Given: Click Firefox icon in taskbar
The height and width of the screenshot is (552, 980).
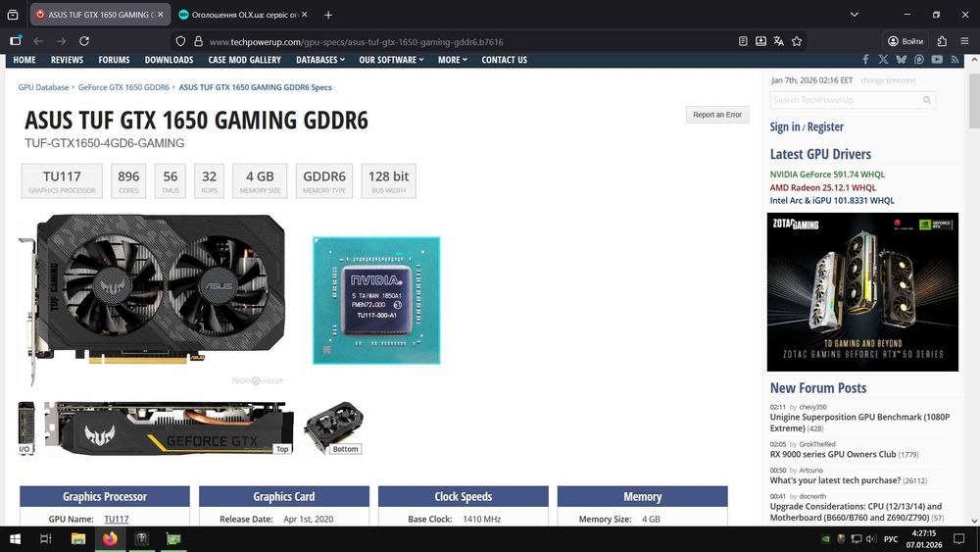Looking at the screenshot, I should click(110, 539).
